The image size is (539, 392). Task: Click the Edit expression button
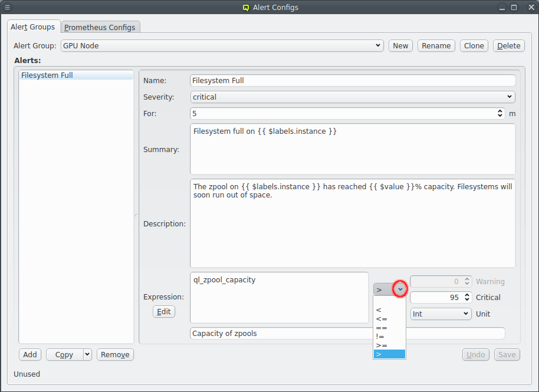tap(163, 312)
